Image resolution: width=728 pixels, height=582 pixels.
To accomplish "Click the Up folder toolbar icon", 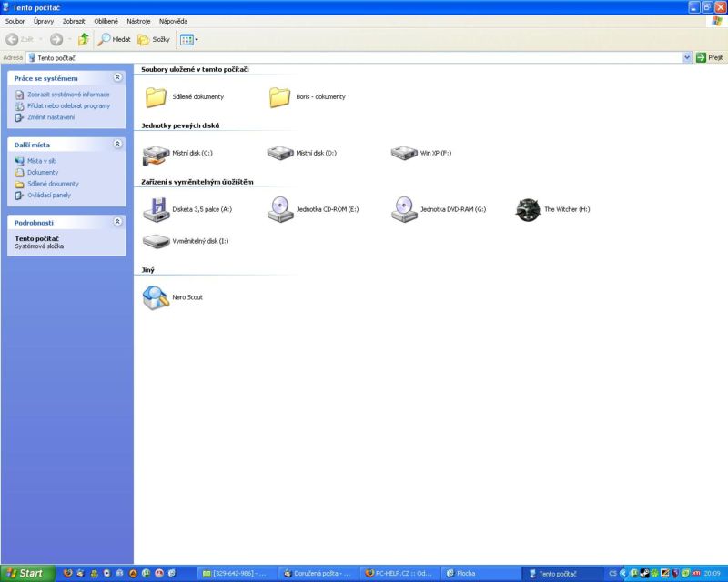I will tap(84, 39).
